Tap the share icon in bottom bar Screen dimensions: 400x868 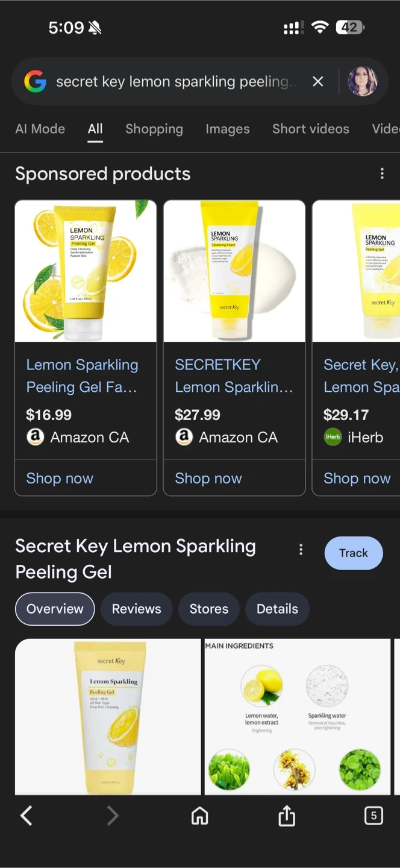tap(287, 816)
